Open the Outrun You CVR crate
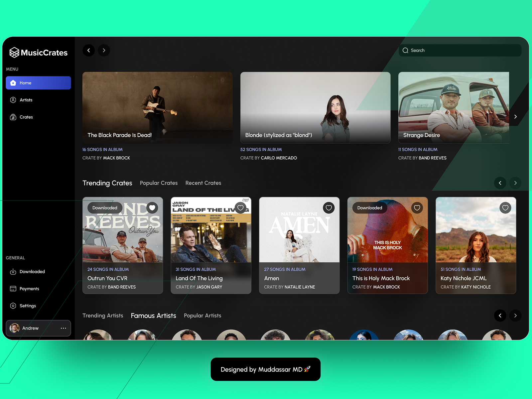 (123, 245)
